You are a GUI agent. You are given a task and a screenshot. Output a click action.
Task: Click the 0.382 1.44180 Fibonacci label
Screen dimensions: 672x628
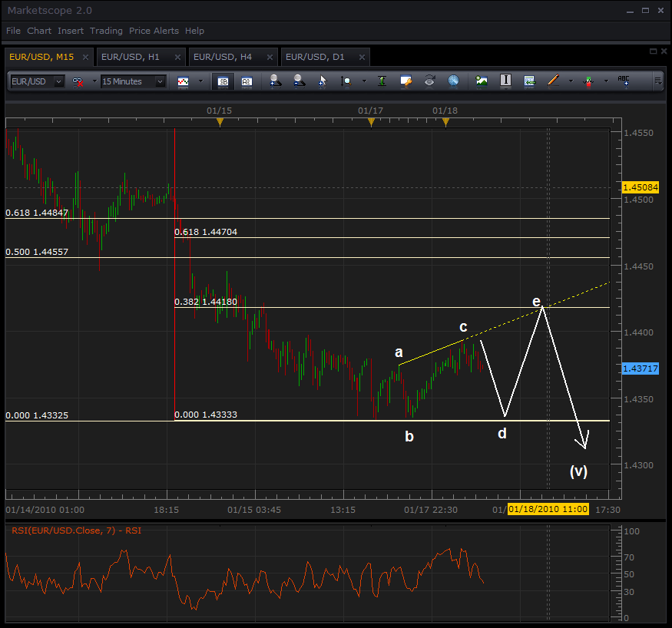(x=206, y=302)
